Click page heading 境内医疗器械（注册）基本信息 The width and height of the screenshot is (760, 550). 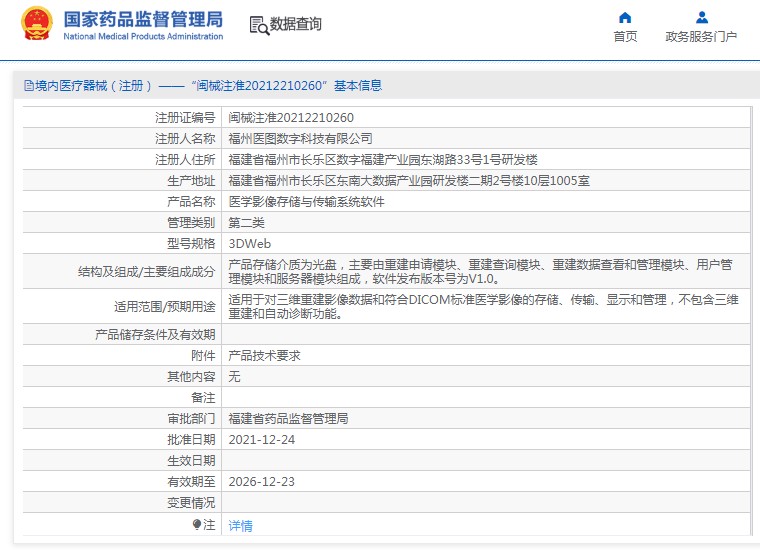coord(208,86)
